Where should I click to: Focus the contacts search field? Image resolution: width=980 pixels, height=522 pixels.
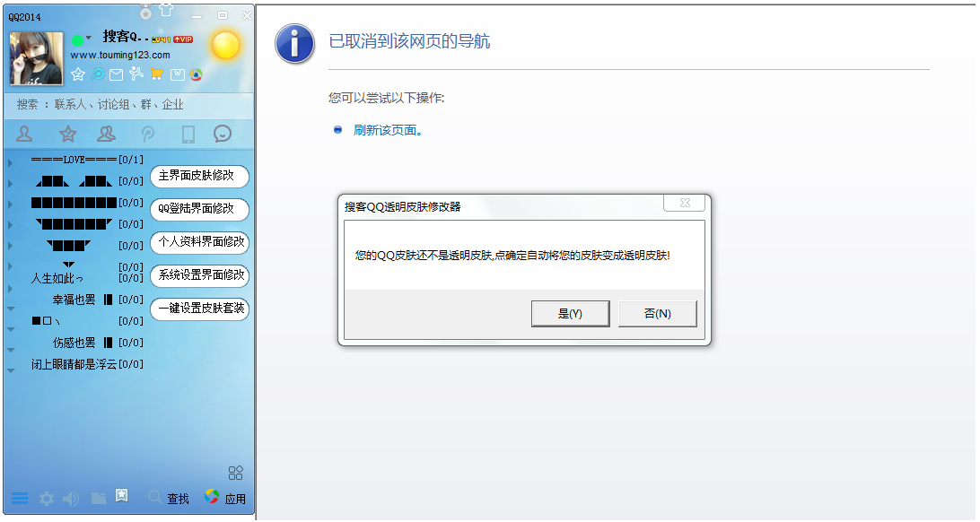click(x=129, y=104)
